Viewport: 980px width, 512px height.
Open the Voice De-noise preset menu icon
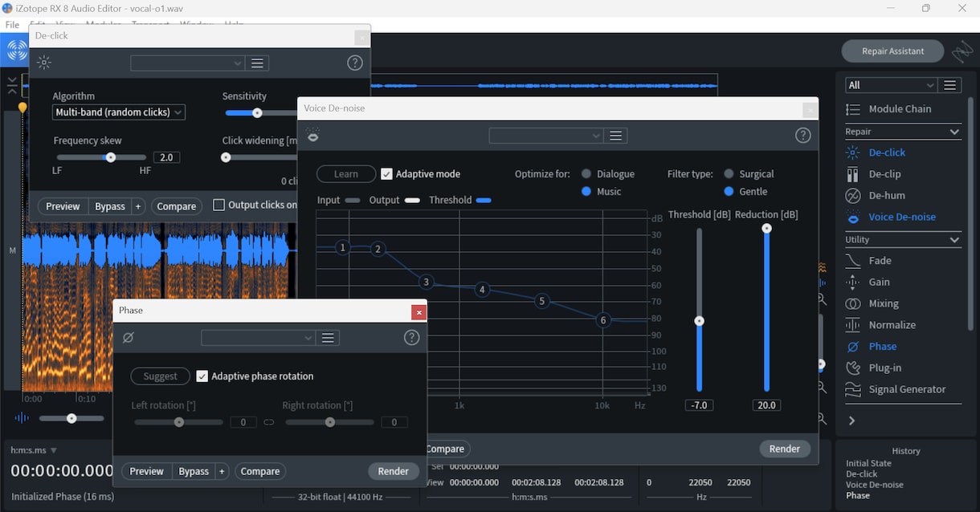pyautogui.click(x=616, y=136)
